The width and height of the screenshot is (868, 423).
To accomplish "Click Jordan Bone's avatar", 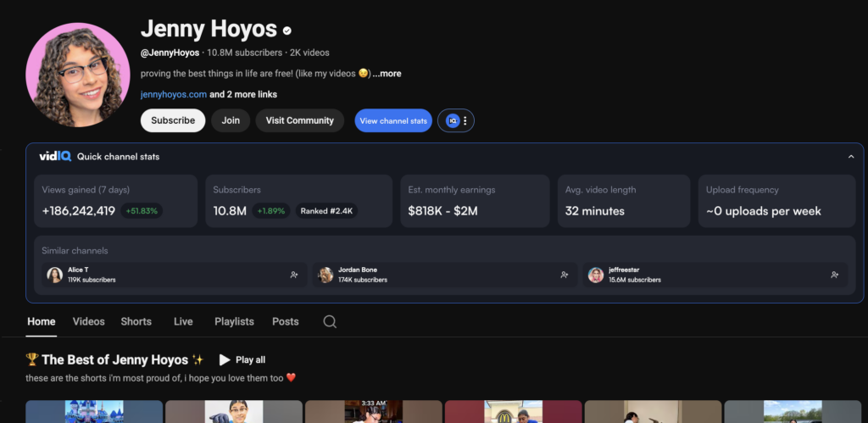I will (325, 275).
